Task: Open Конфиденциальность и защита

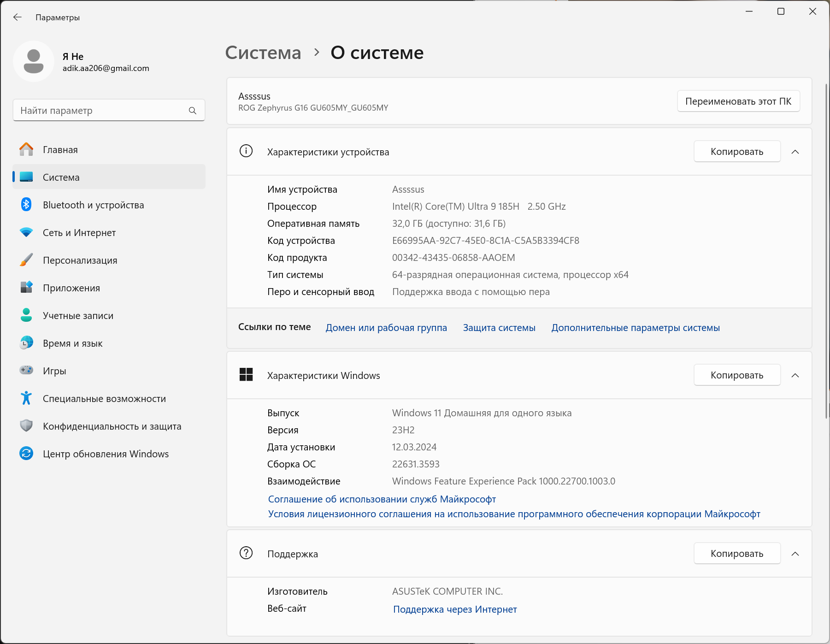Action: 109,426
